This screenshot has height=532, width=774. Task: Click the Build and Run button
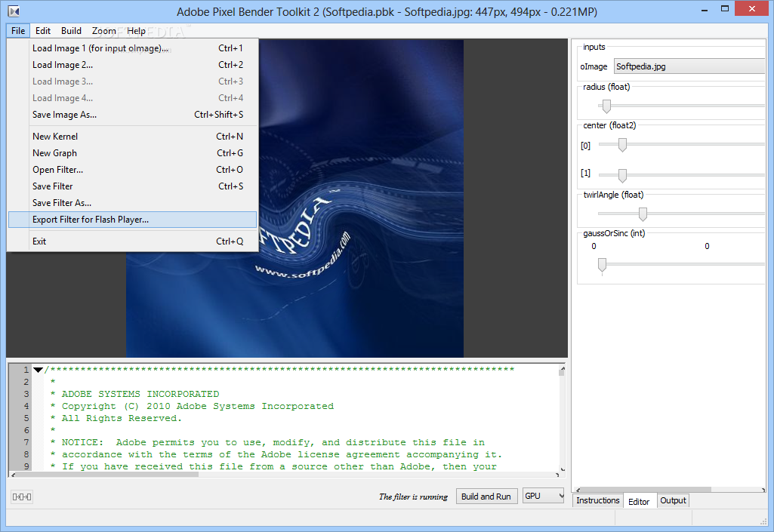click(486, 496)
